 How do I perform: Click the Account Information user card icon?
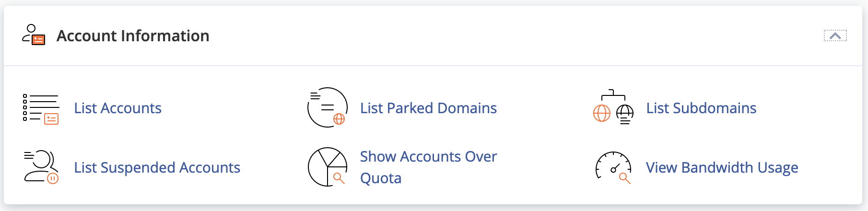[x=34, y=35]
